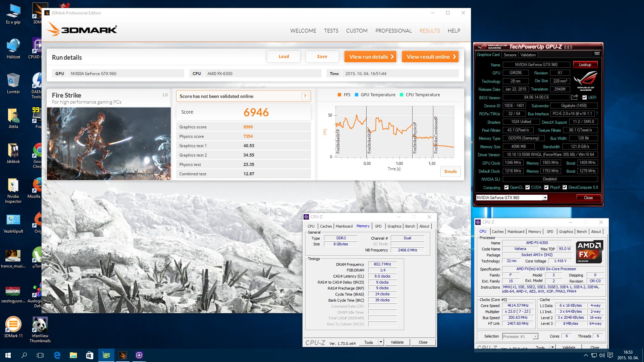The height and width of the screenshot is (362, 644).
Task: Click the Save button in Run details
Action: pos(322,57)
